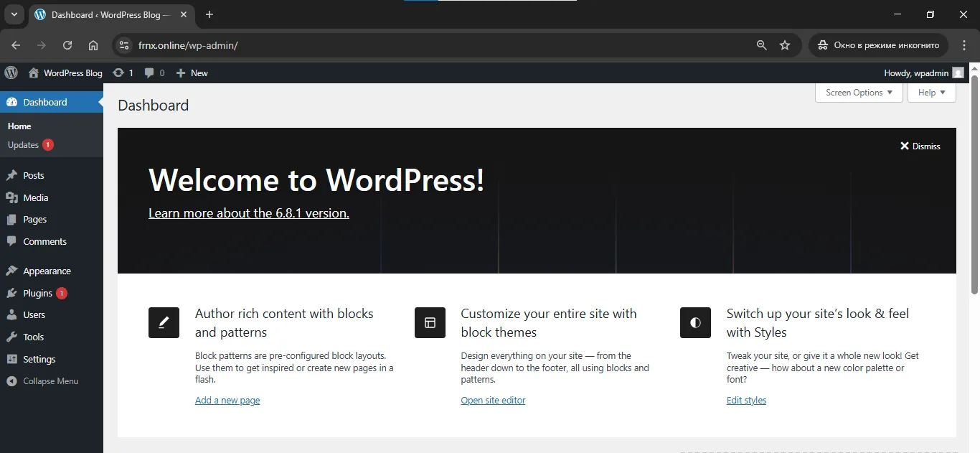
Task: Open the wpadmin avatar in admin bar
Action: [x=958, y=73]
